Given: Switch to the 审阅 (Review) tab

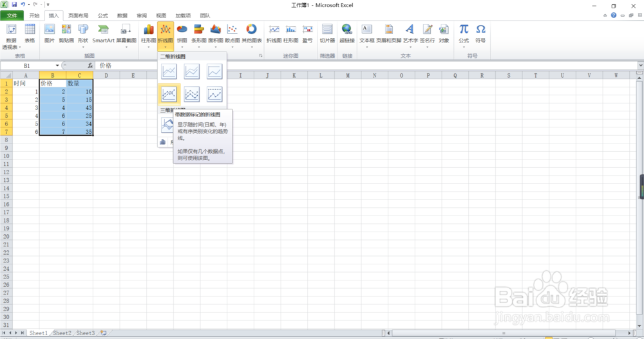Looking at the screenshot, I should coord(142,15).
